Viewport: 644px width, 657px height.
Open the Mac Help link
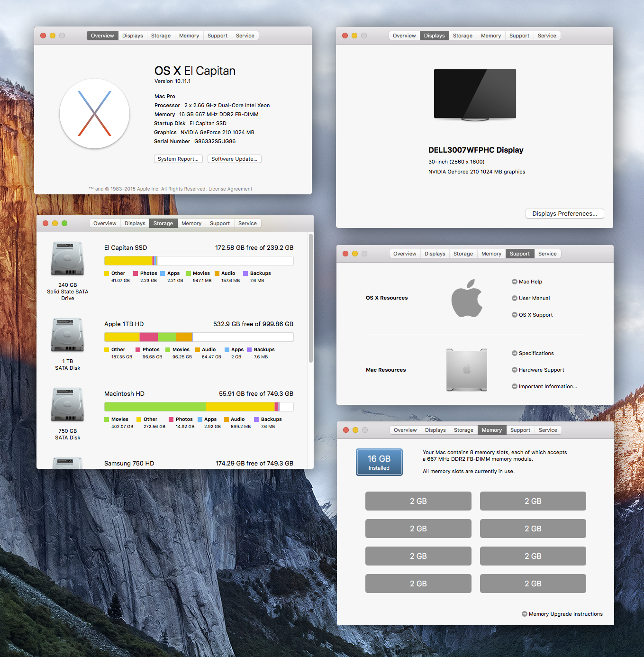click(x=530, y=282)
